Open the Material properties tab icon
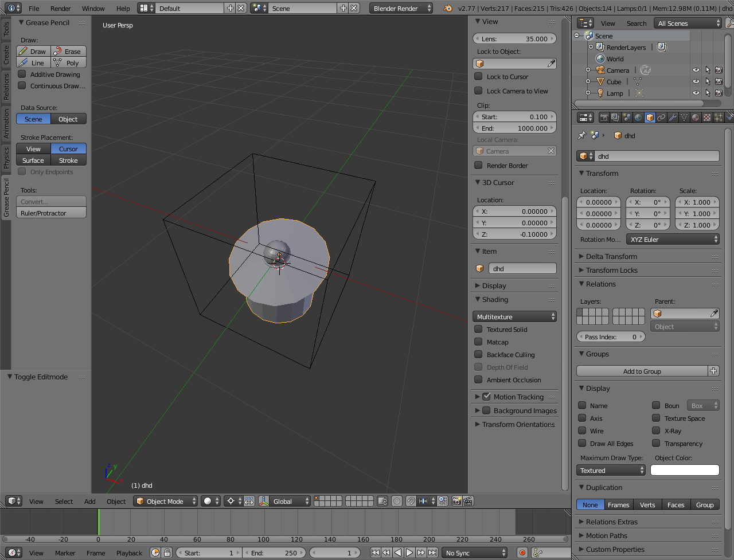Viewport: 734px width, 560px height. point(696,118)
